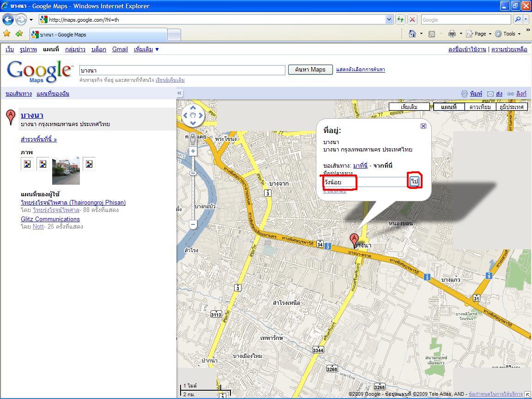Open the เว็บ link
The height and width of the screenshot is (399, 532).
coord(10,49)
